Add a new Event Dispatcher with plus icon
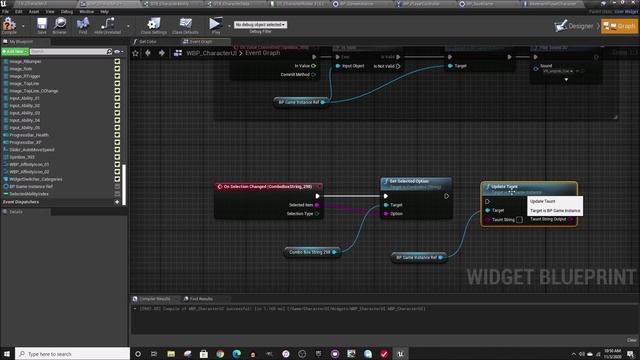This screenshot has width=640, height=360. pyautogui.click(x=117, y=202)
